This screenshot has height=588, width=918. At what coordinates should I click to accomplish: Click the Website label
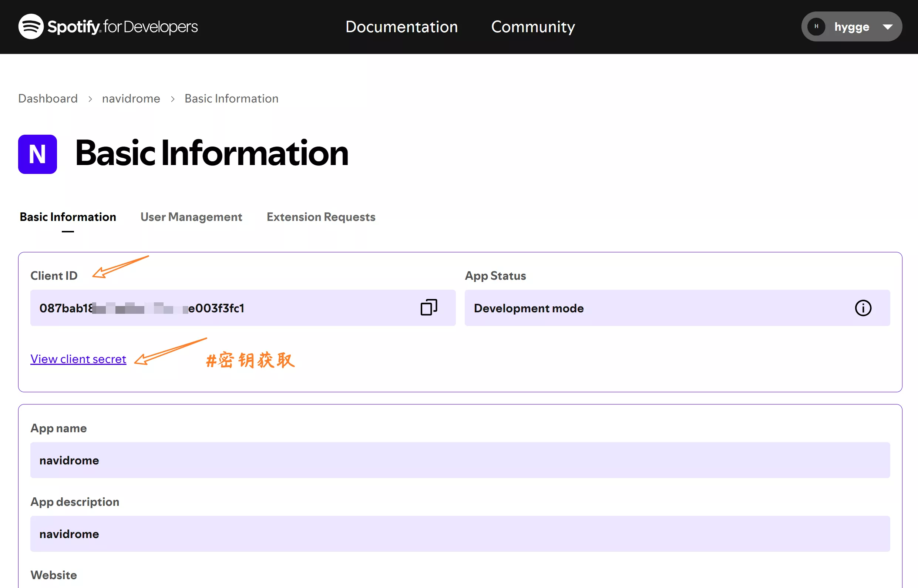pyautogui.click(x=53, y=575)
